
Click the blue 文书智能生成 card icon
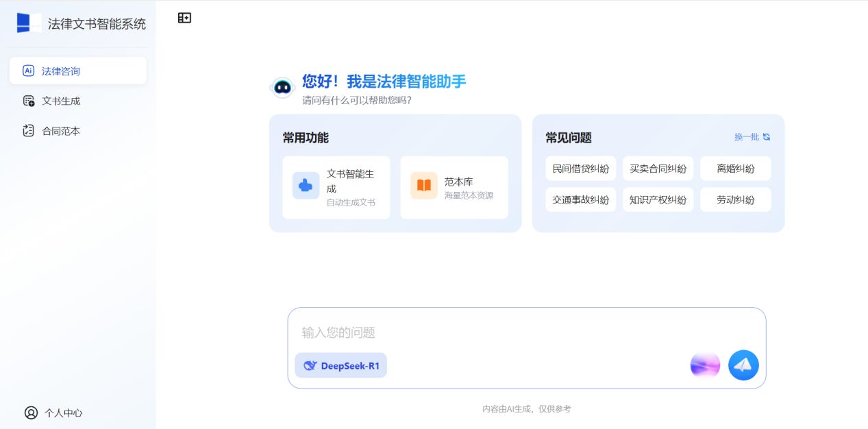pyautogui.click(x=306, y=186)
